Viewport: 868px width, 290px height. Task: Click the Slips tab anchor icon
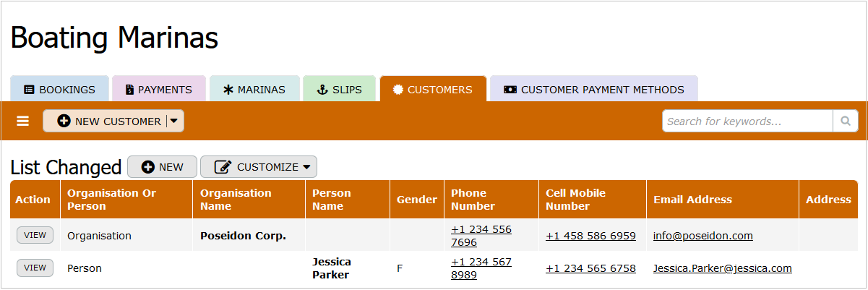(x=322, y=90)
